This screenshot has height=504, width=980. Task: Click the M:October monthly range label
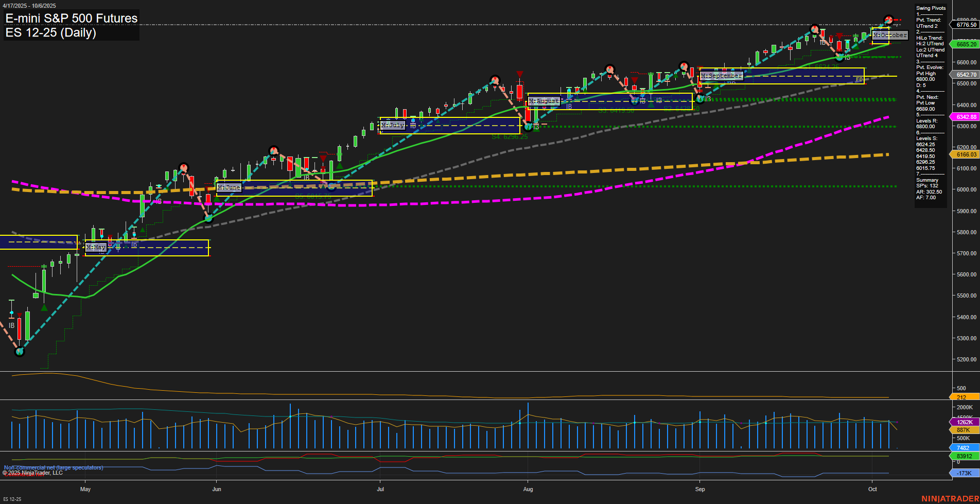point(890,35)
